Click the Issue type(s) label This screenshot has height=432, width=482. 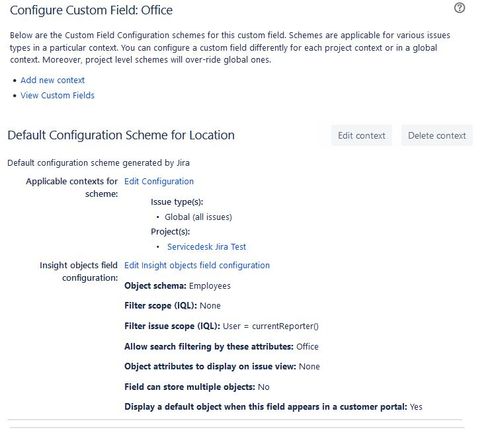click(177, 202)
